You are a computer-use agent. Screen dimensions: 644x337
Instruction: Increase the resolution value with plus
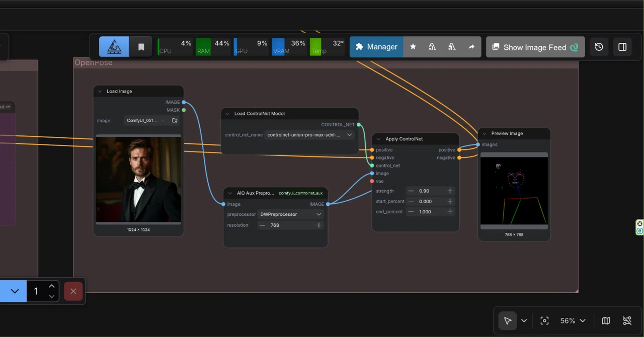pos(318,225)
